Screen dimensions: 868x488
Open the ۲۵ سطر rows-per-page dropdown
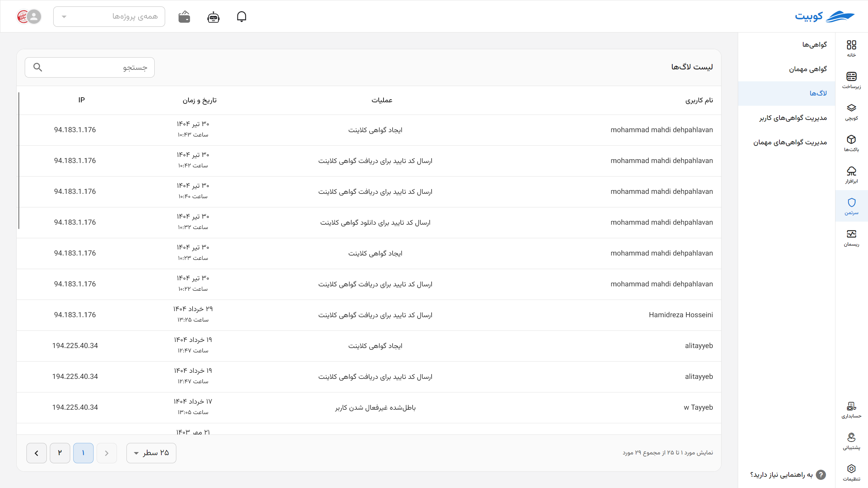tap(151, 453)
